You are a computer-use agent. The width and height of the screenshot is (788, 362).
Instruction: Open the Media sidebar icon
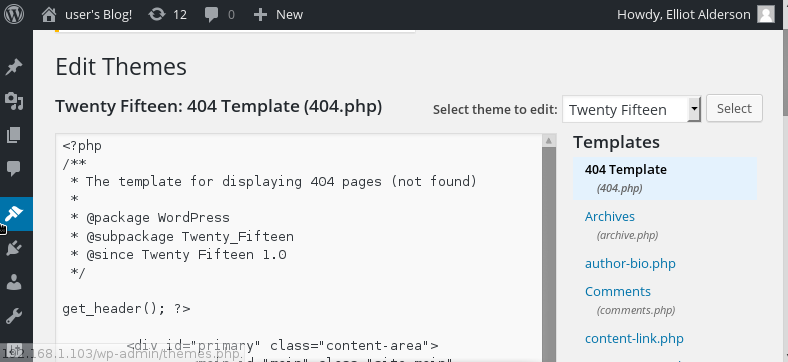pyautogui.click(x=14, y=101)
